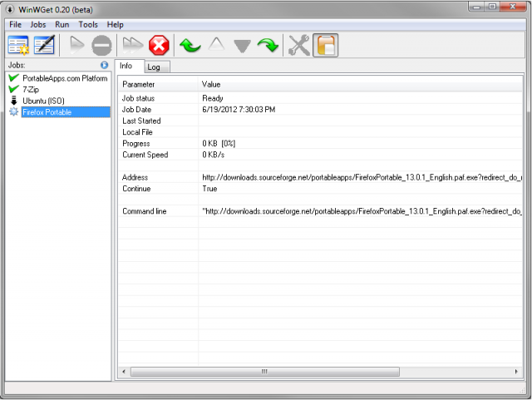Click the gray move-down triangle icon
The height and width of the screenshot is (400, 532).
click(242, 46)
